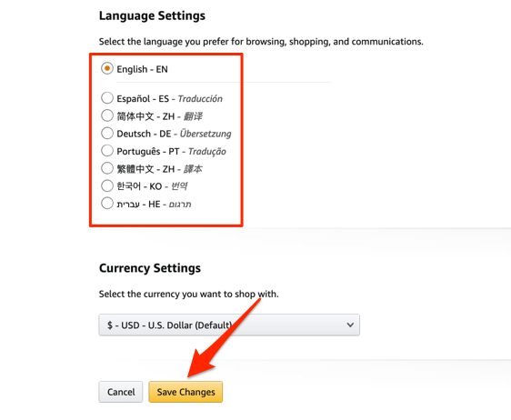Click the Cancel button
The image size is (511, 420).
pos(121,392)
